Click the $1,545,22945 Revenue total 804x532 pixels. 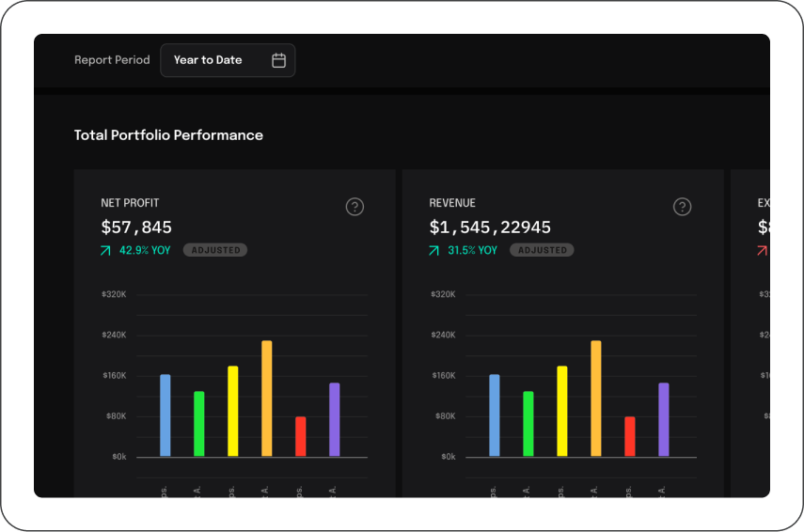click(490, 227)
